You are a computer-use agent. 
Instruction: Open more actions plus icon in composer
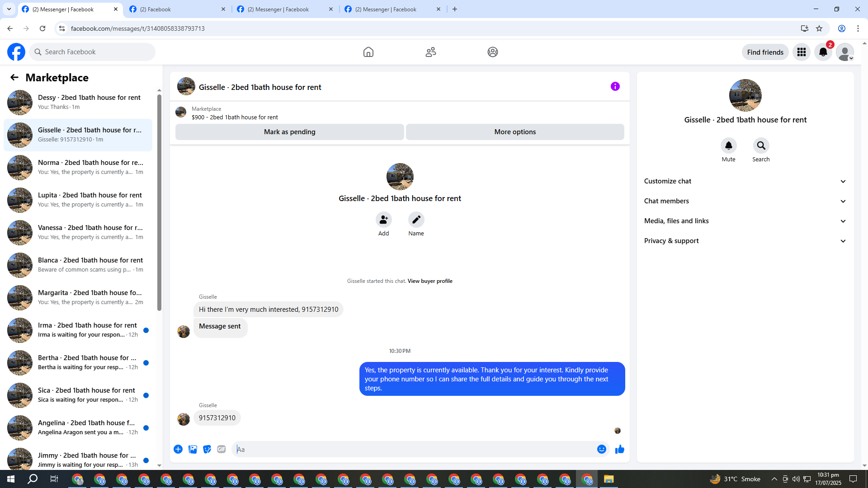pos(178,449)
